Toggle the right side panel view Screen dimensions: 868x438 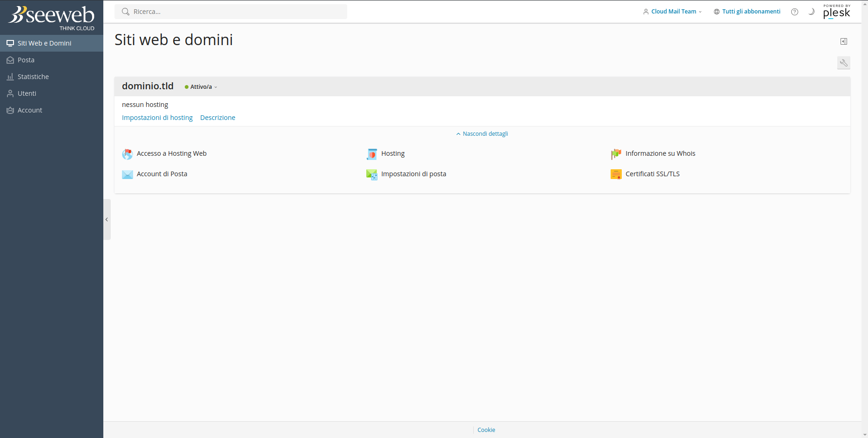click(x=843, y=41)
